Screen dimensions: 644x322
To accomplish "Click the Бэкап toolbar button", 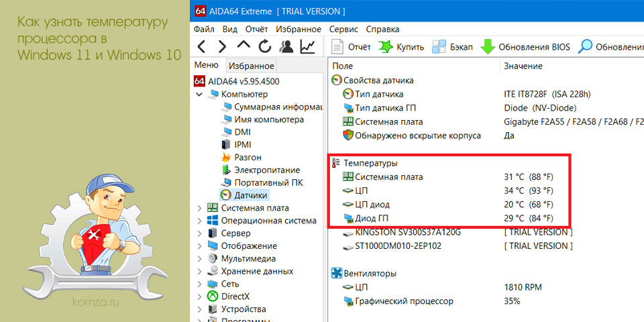I will [453, 47].
